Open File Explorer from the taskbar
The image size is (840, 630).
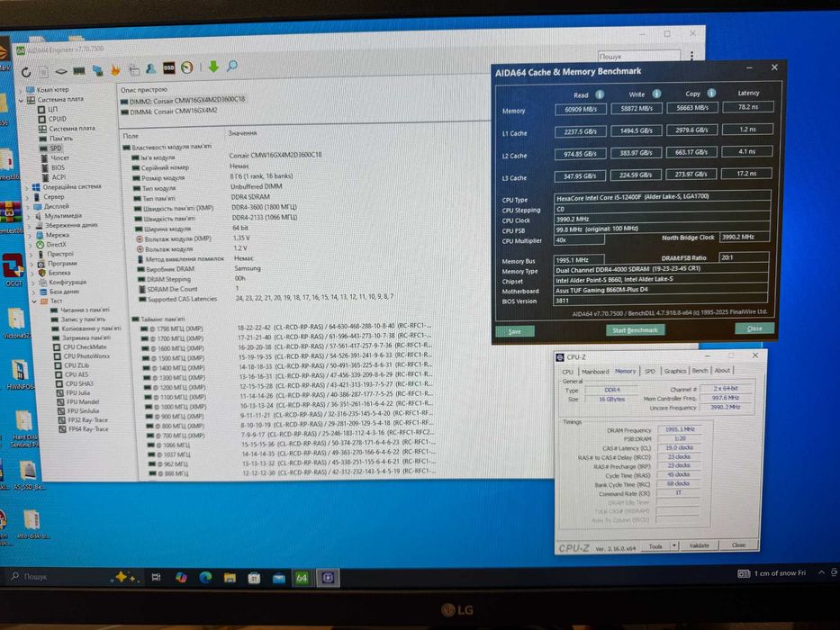[230, 578]
